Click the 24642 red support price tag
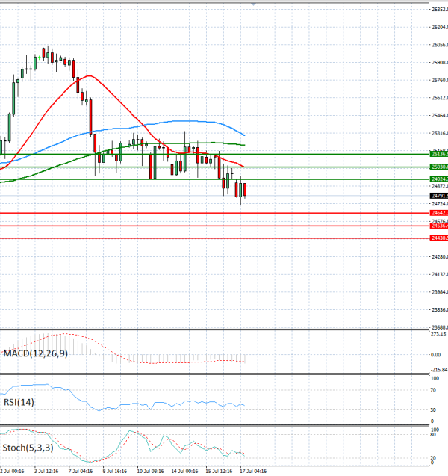The height and width of the screenshot is (476, 448). 439,213
